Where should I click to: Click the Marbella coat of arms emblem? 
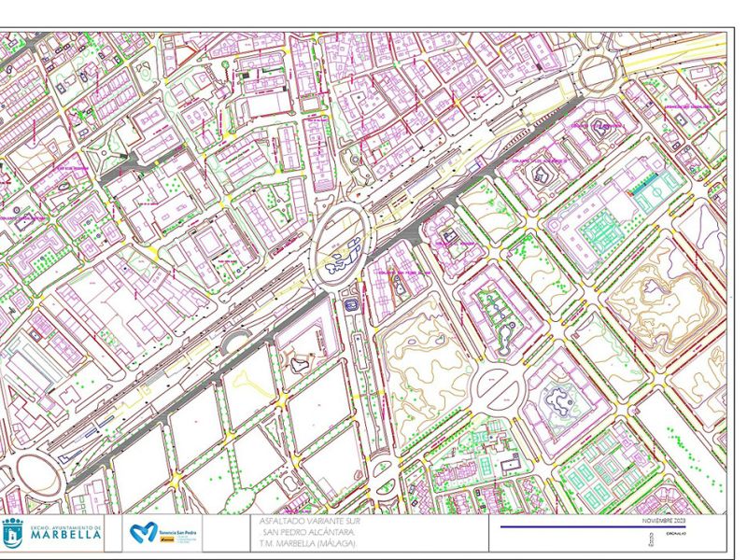coord(12,533)
